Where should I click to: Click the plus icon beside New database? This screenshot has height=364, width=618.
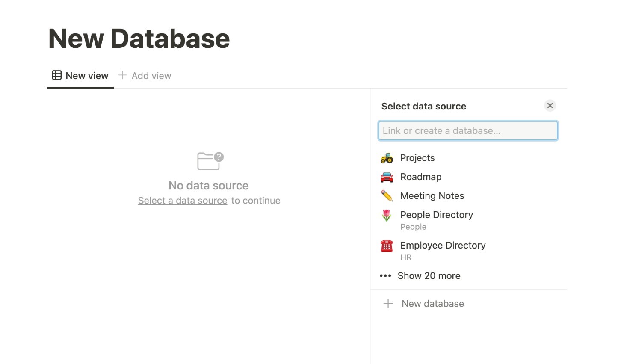pos(388,304)
